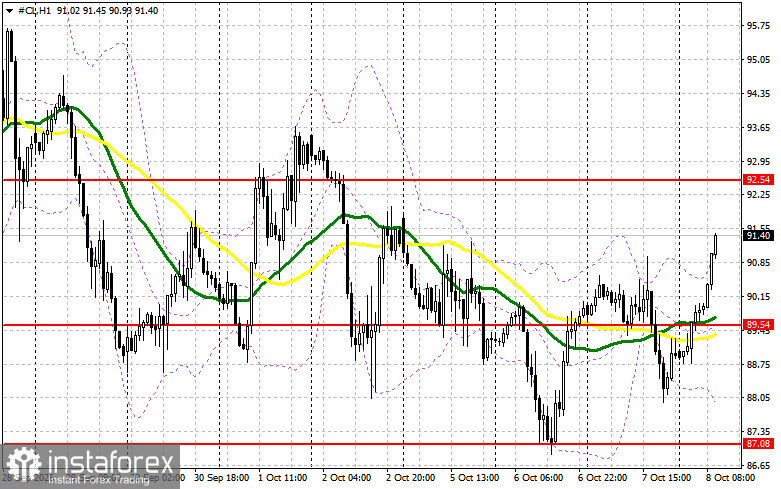Screen dimensions: 781x489
Task: Click the OHLC values 91.02 91.45 90.93 91.40
Action: point(107,10)
